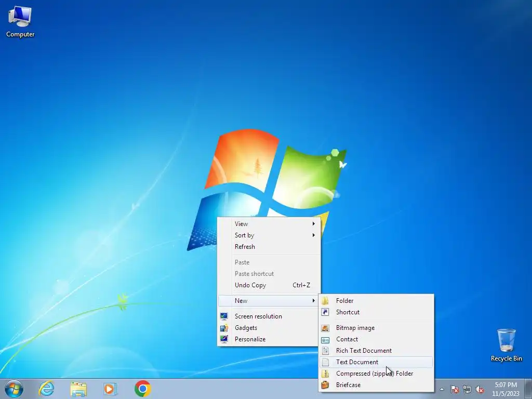Launch Google Chrome from the taskbar
532x399 pixels.
[142, 389]
